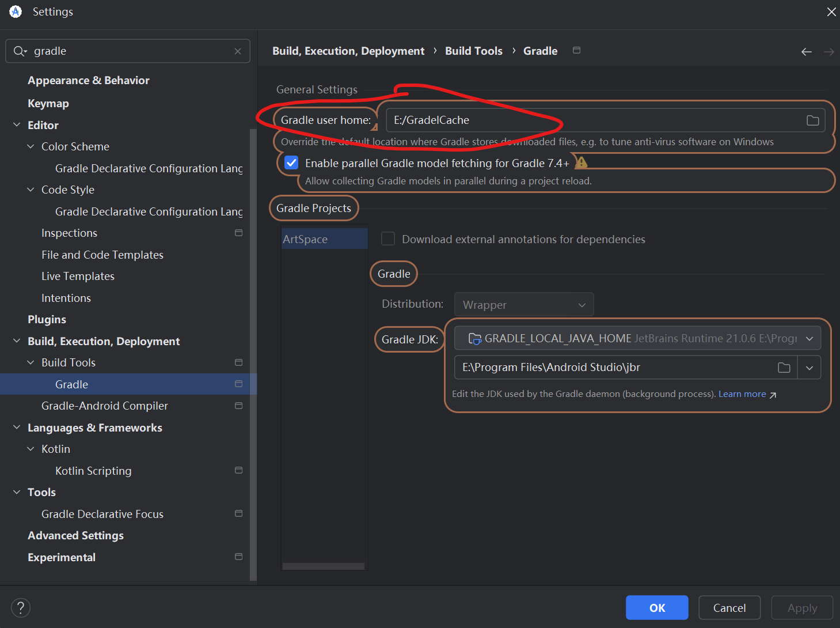The height and width of the screenshot is (628, 840).
Task: Open search history magnifier icon
Action: point(20,51)
